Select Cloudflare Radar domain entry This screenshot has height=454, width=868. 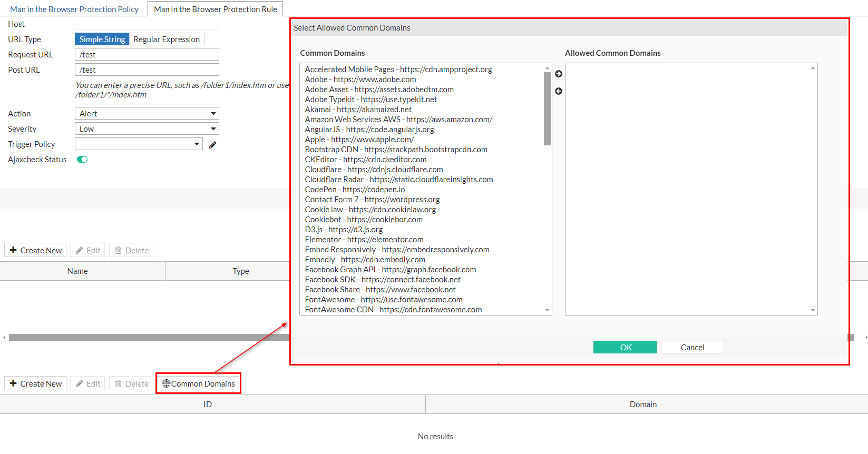pyautogui.click(x=399, y=180)
